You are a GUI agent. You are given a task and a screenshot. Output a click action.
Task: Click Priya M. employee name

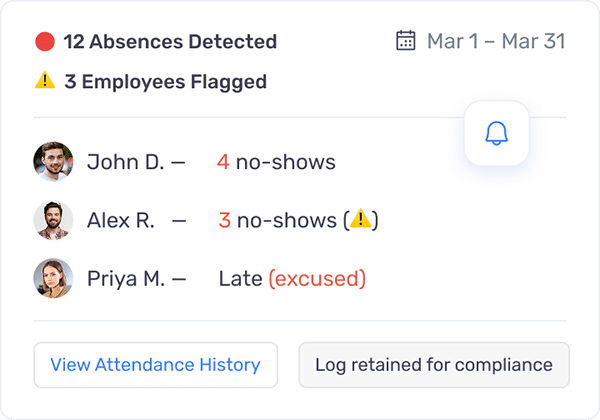126,278
